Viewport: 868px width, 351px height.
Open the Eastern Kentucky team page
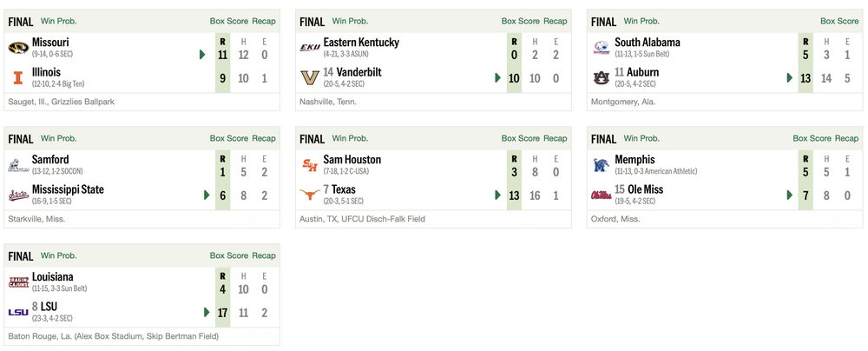[x=361, y=42]
